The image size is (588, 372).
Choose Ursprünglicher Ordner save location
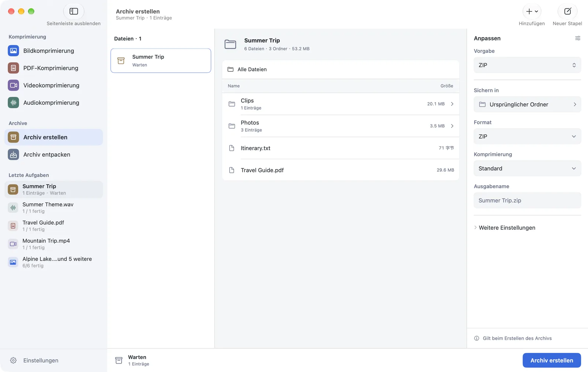tap(527, 104)
